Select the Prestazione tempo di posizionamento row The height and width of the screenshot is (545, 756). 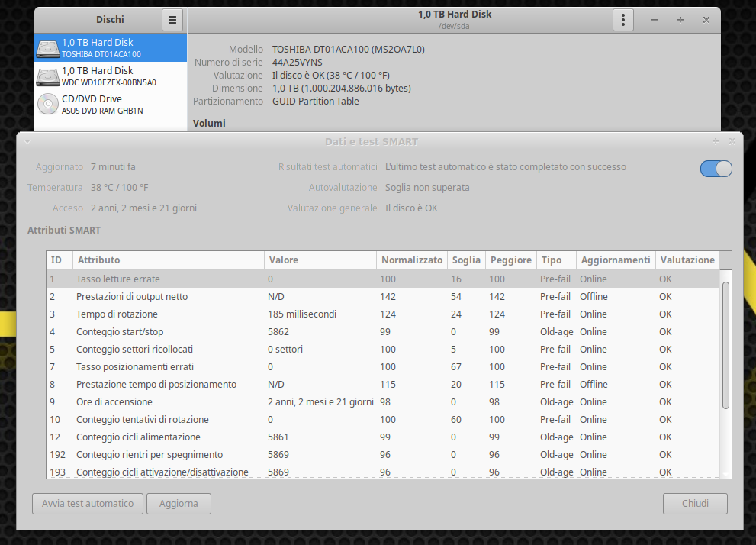[x=383, y=385]
